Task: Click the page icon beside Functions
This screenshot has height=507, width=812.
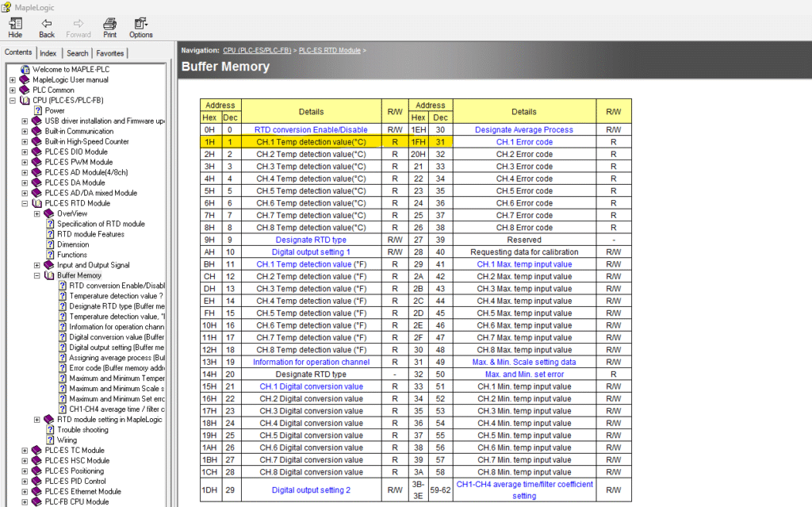Action: tap(50, 255)
